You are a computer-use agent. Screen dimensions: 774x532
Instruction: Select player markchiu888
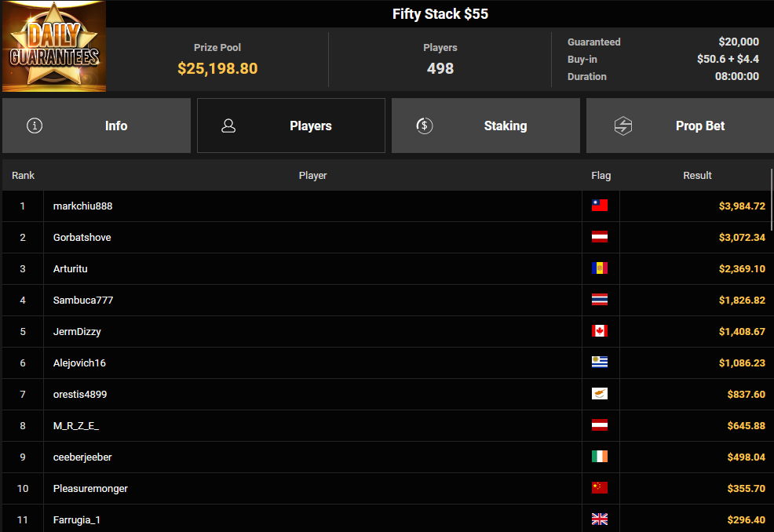83,206
